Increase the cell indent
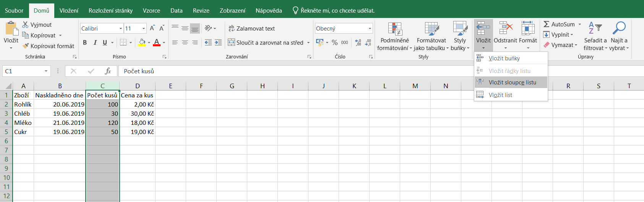 coord(218,42)
